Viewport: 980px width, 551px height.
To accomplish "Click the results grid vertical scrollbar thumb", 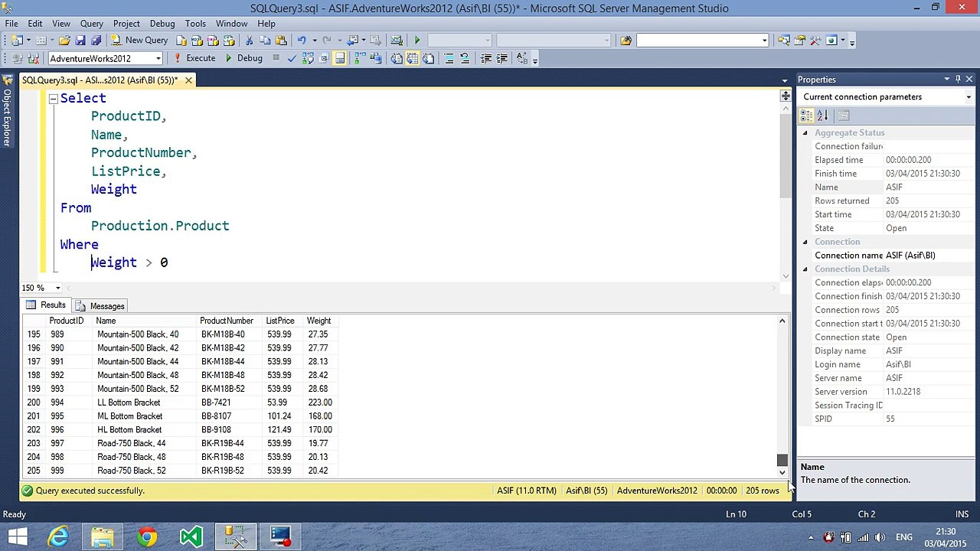I will coord(782,460).
